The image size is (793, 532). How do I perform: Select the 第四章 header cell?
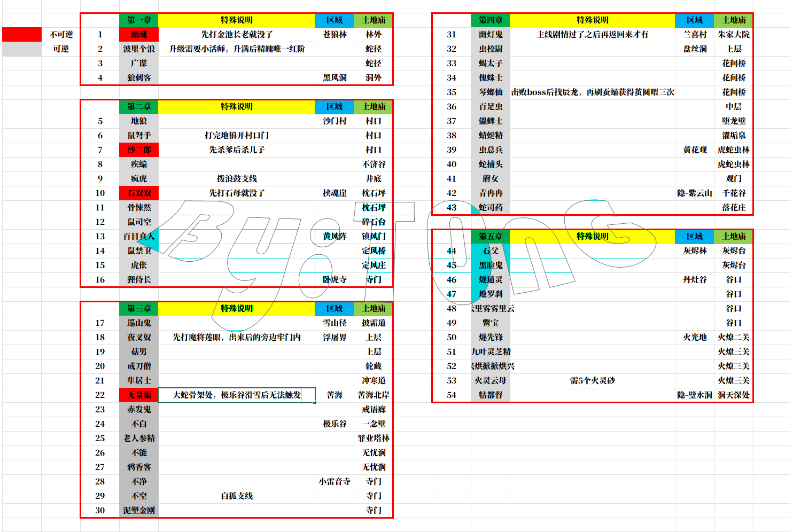tap(491, 20)
